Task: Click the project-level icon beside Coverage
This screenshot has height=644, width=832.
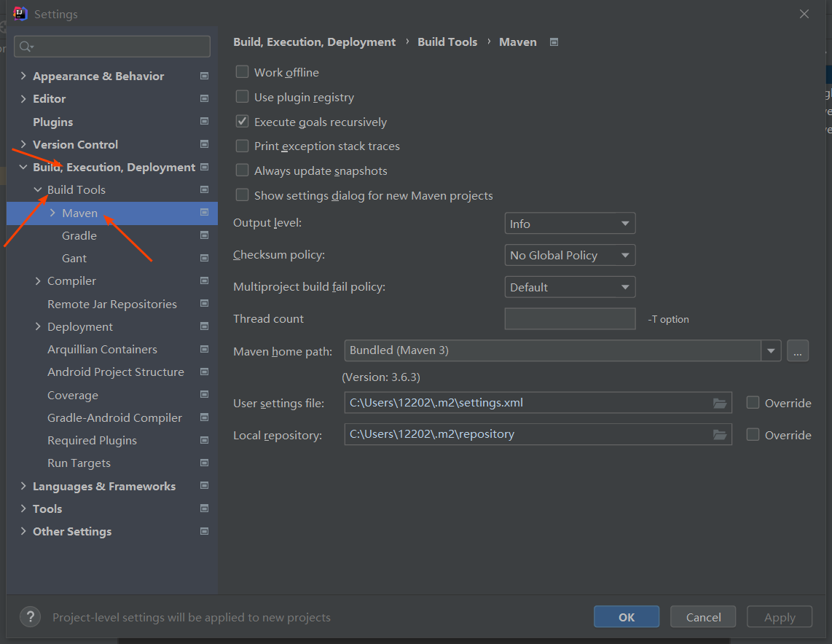Action: [x=204, y=395]
